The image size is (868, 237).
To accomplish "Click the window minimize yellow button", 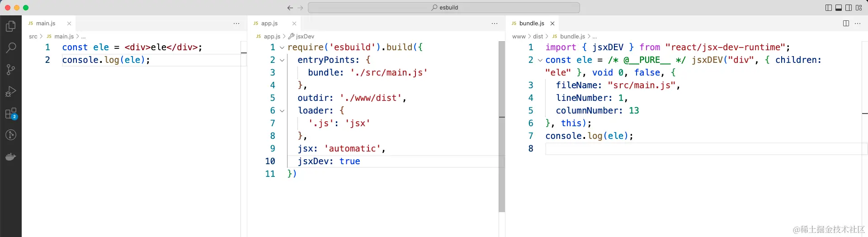I will pos(17,8).
